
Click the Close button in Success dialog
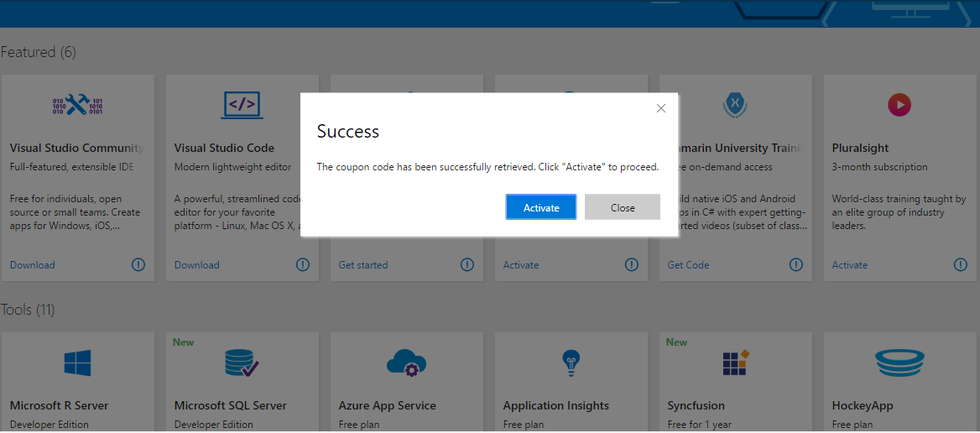pos(623,207)
